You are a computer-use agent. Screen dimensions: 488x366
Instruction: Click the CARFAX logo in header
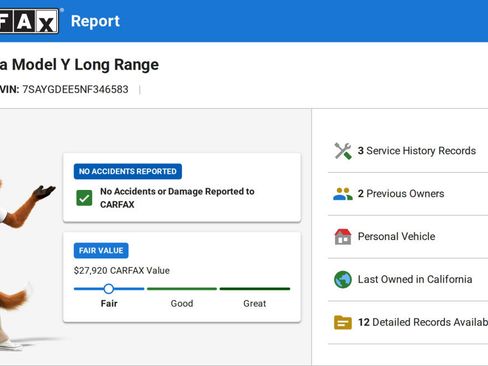point(29,21)
